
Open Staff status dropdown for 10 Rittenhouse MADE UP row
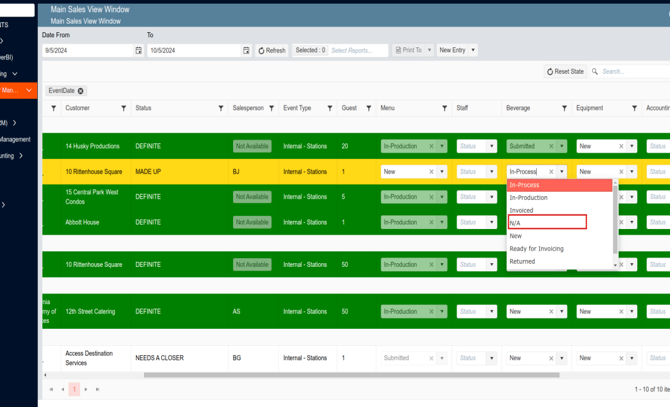click(x=491, y=172)
